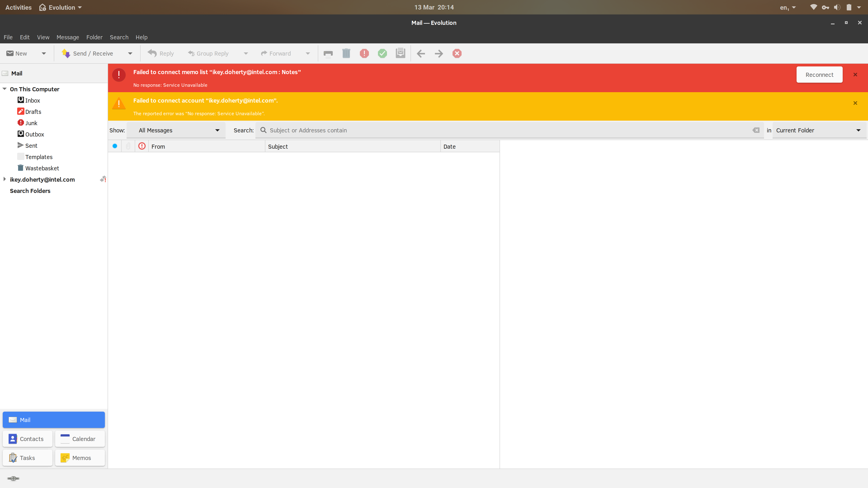
Task: Click the archive message toolbar icon
Action: [400, 53]
